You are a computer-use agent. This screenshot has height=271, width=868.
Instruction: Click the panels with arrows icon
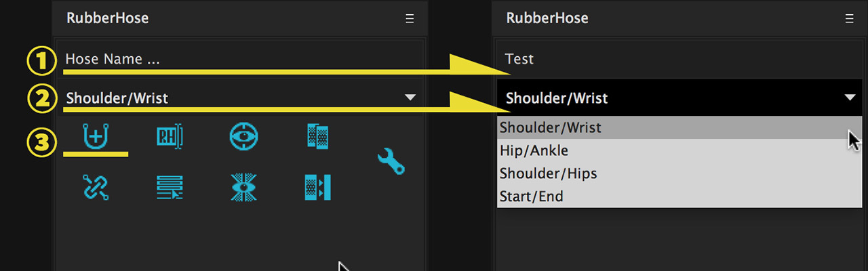pyautogui.click(x=317, y=187)
